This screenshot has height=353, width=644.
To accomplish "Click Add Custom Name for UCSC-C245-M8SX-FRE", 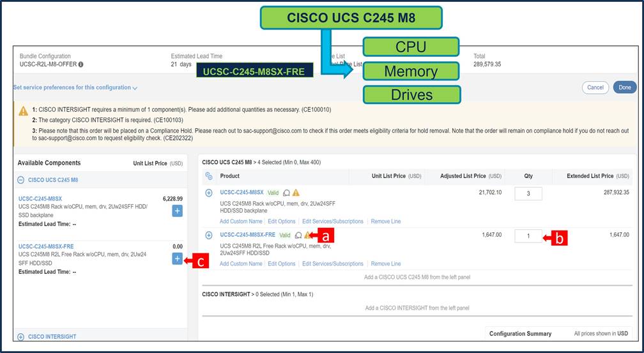I will tap(241, 264).
